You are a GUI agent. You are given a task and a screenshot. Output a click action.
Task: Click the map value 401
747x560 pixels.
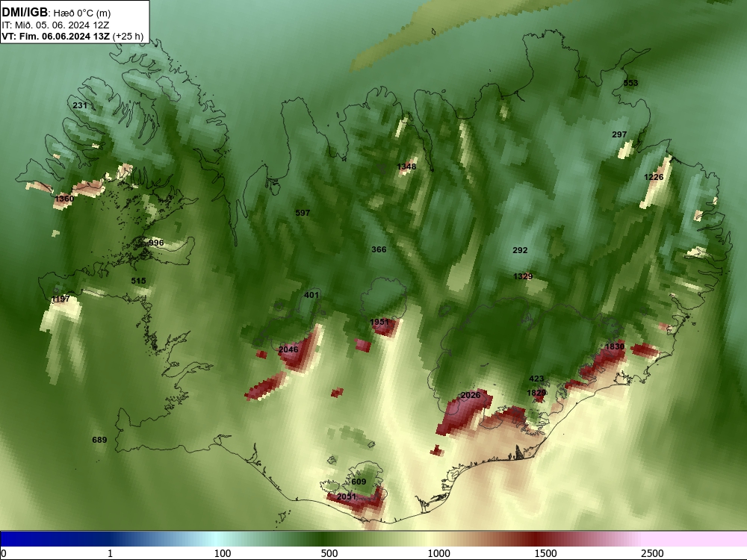point(311,295)
